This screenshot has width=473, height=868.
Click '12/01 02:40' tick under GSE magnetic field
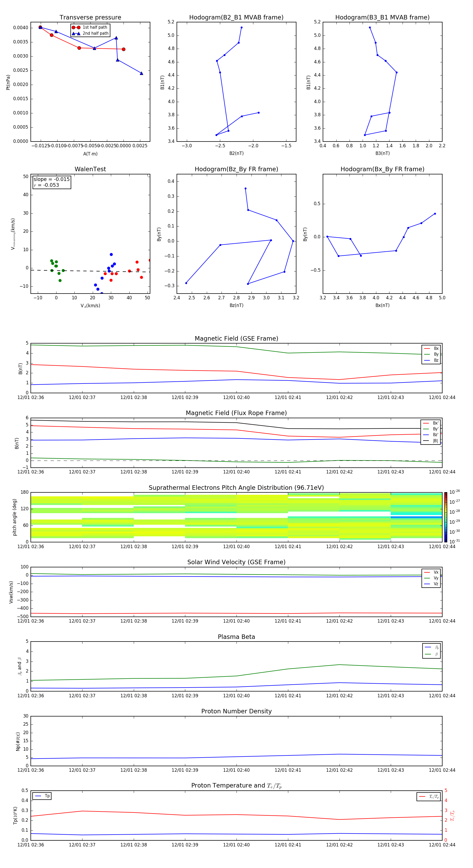[236, 398]
